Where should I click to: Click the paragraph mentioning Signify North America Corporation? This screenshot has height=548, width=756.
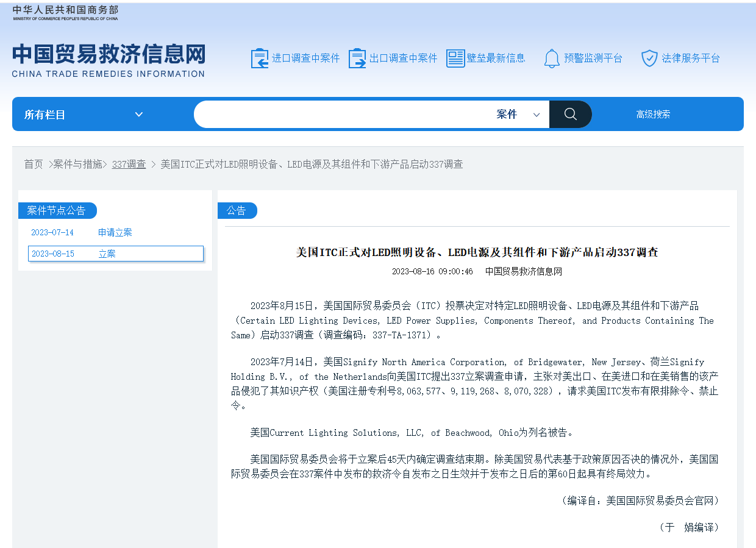point(474,384)
